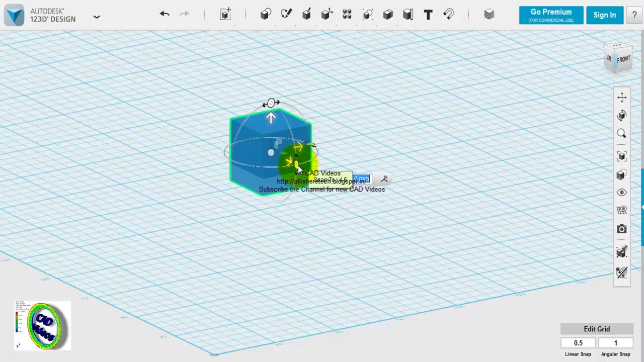This screenshot has height=362, width=644.
Task: Redo the undone action
Action: 184,14
